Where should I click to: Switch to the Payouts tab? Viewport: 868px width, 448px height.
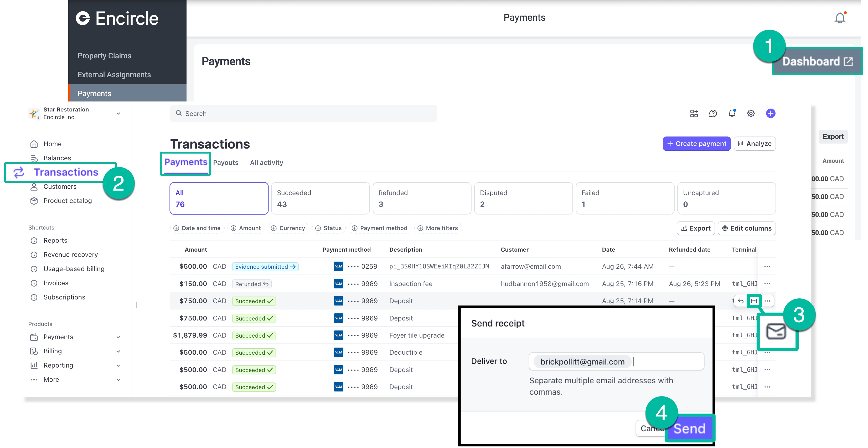(x=225, y=162)
